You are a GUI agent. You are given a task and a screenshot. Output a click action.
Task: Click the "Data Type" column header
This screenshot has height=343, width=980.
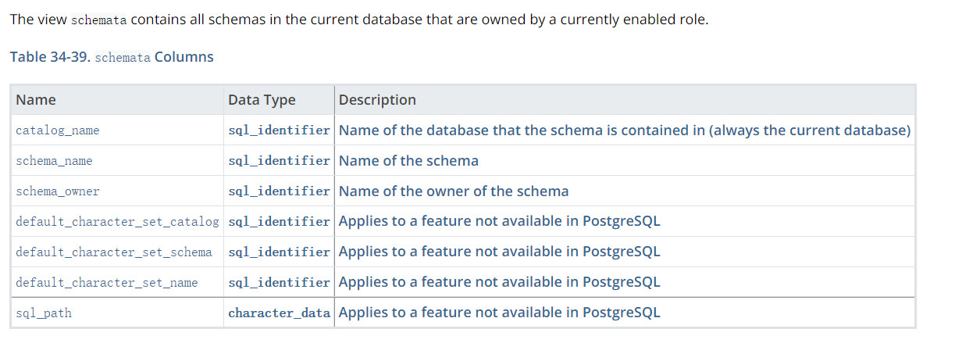point(262,100)
